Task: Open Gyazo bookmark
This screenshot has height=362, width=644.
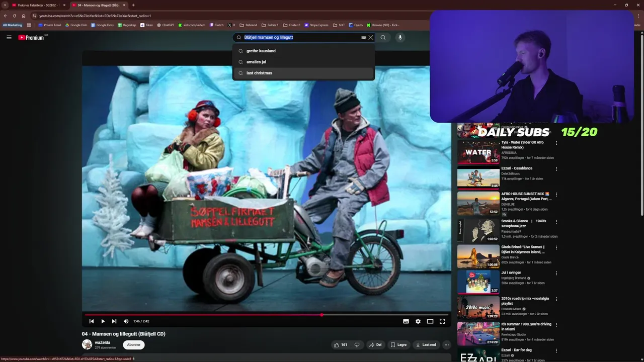Action: pos(356,25)
